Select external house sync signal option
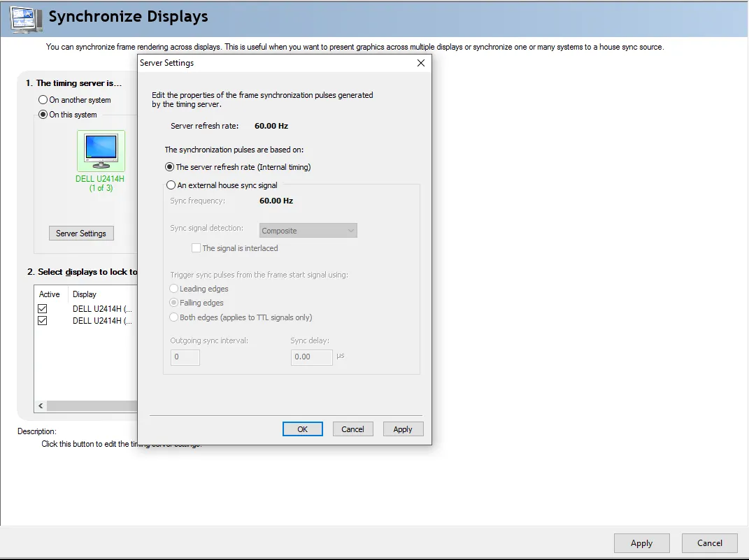The height and width of the screenshot is (560, 749). tap(171, 185)
